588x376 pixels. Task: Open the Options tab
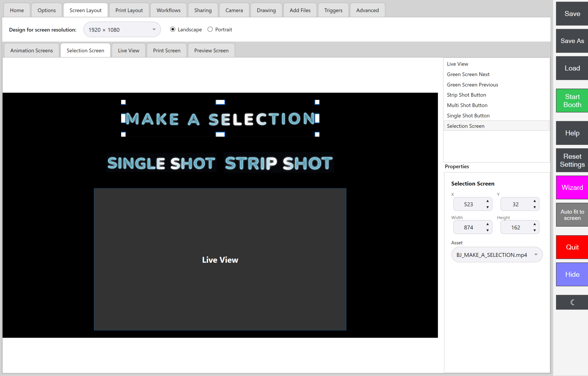pyautogui.click(x=46, y=10)
